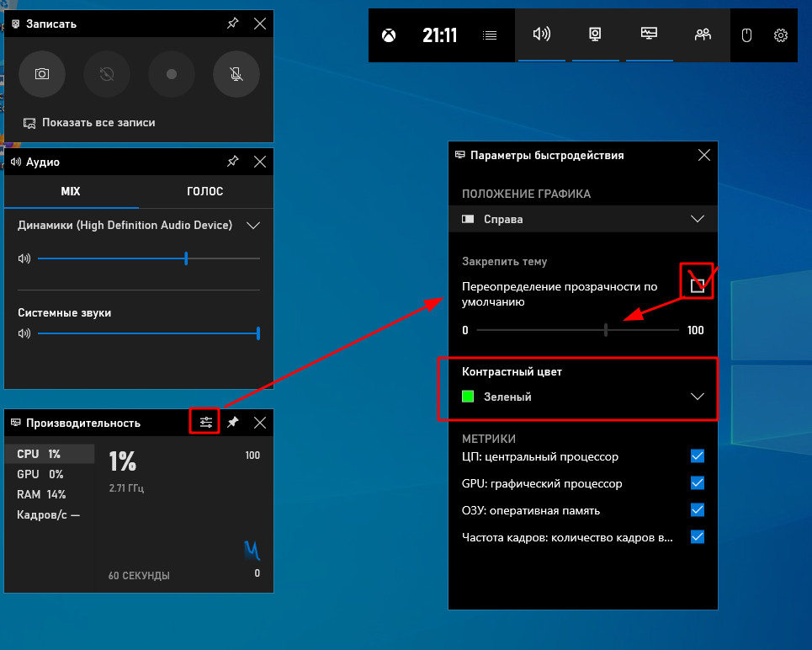The image size is (812, 650).
Task: Toggle the Audio widget from the top bar
Action: click(542, 35)
